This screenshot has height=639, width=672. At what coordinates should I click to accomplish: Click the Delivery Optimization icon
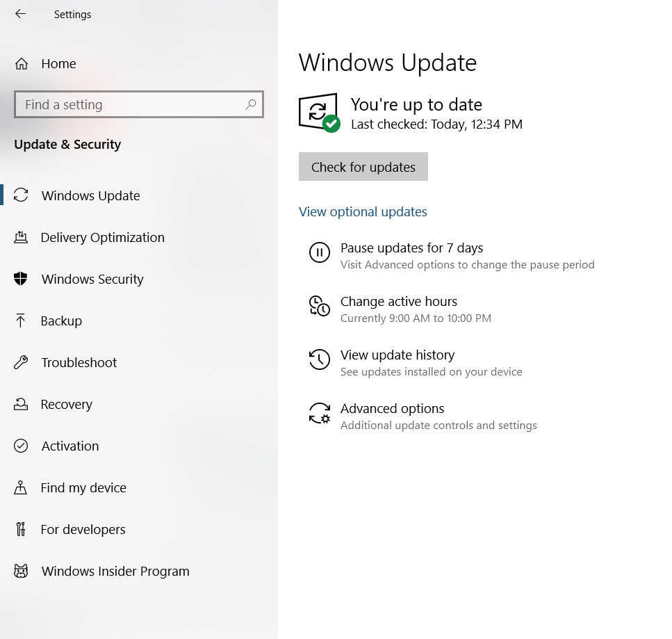21,237
